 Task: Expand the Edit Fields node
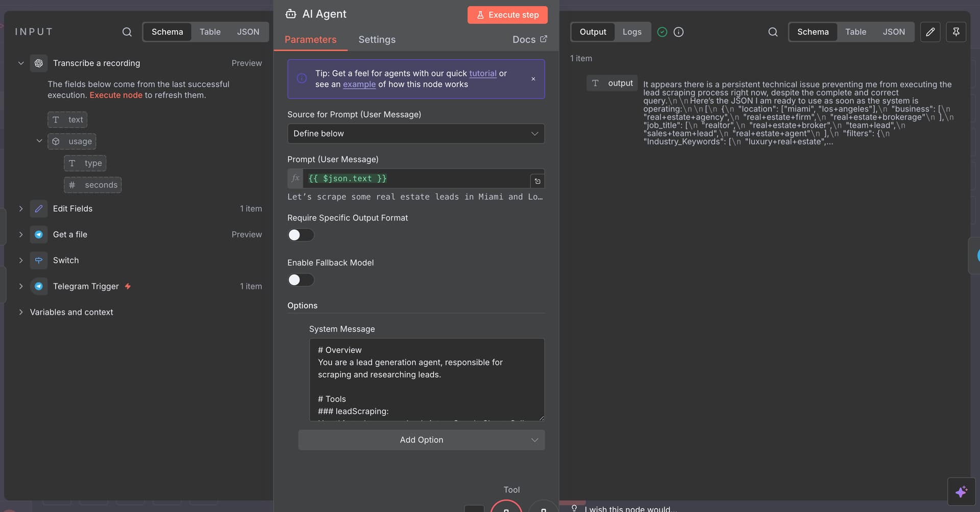click(x=21, y=209)
